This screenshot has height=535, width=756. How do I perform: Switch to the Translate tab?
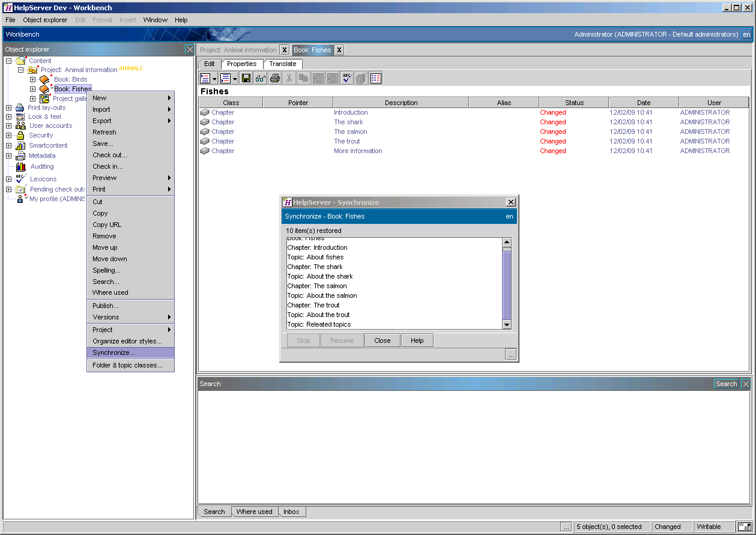[x=283, y=64]
